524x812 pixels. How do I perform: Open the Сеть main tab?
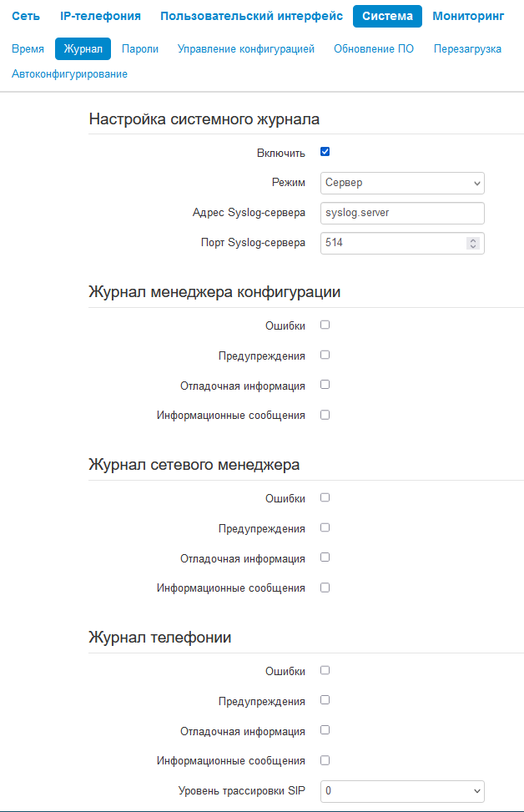coord(25,16)
